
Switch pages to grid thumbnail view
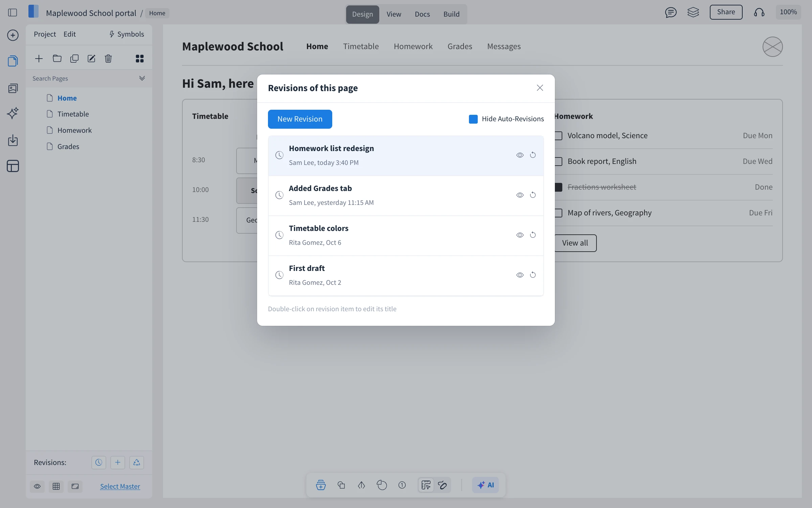[140, 59]
